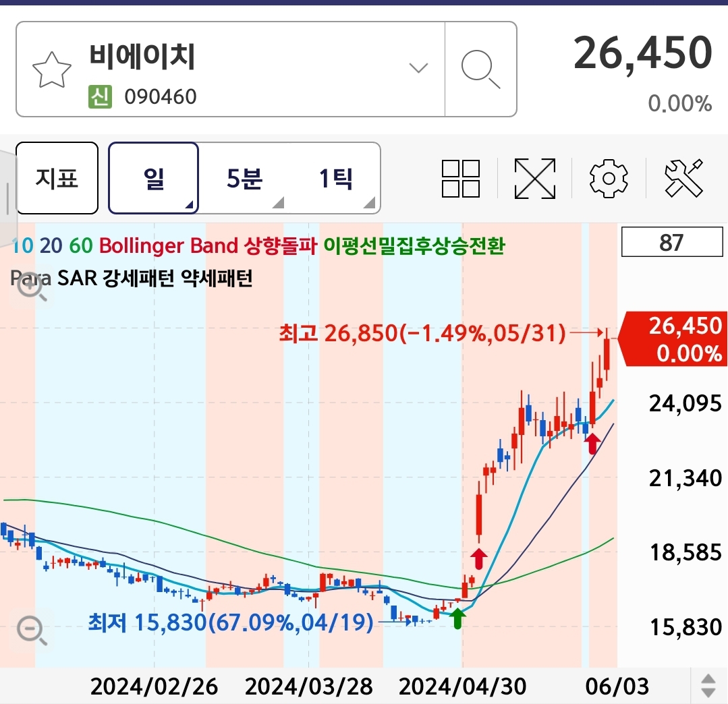
Task: Add 비에이치 to favorites with the star icon
Action: [51, 69]
